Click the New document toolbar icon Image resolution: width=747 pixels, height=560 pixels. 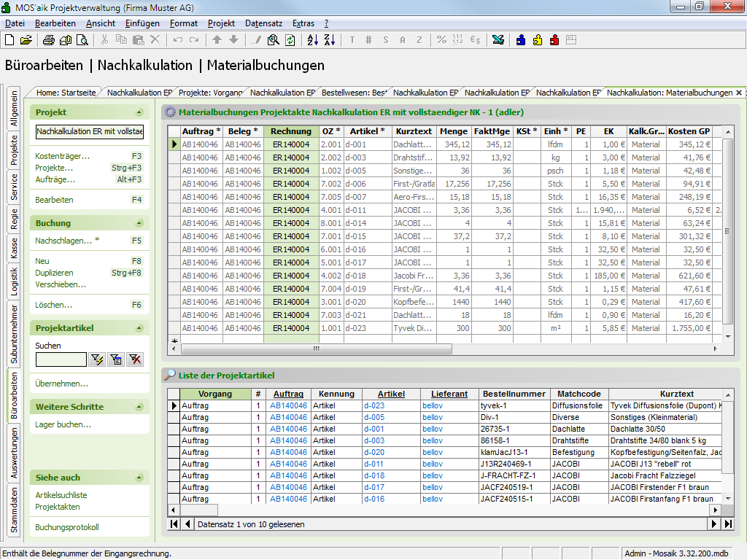(x=9, y=40)
